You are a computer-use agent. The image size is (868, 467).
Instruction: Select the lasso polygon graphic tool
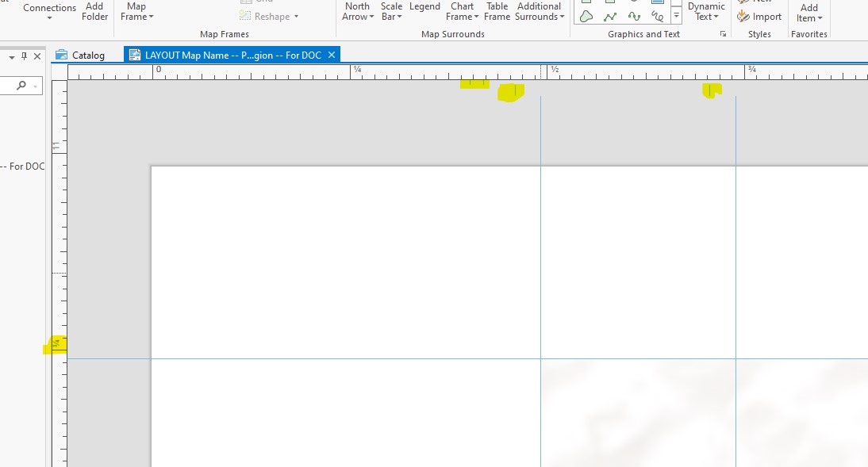tap(586, 17)
